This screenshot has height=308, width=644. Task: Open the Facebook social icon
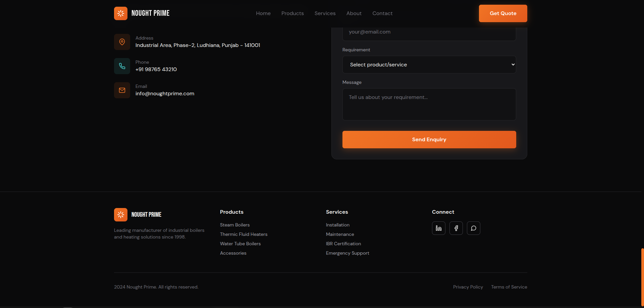tap(456, 228)
